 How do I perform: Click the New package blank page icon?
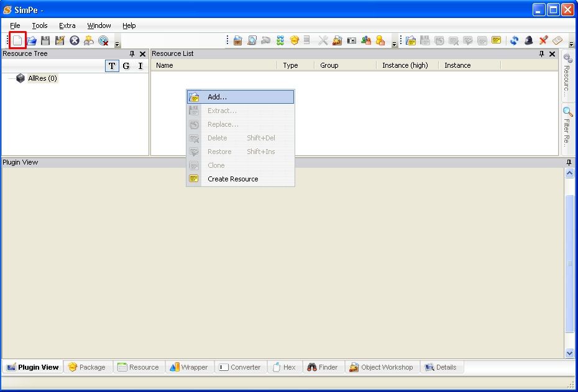17,40
